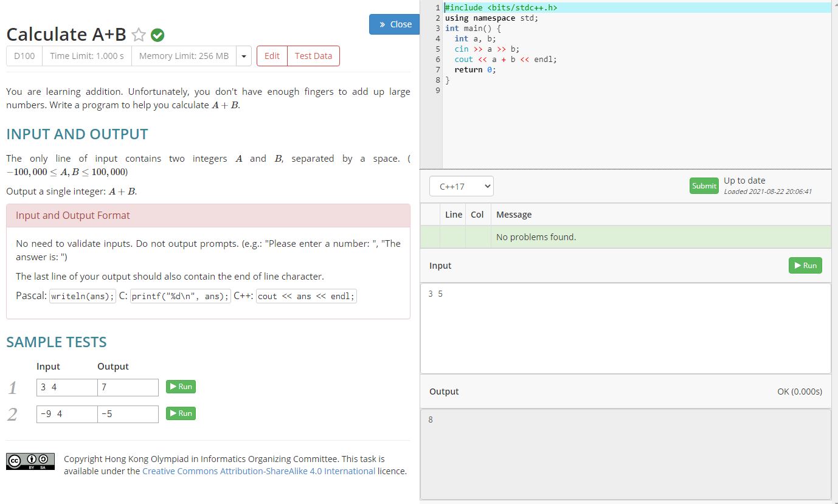
Task: Click the D100 problem ID tag
Action: click(24, 56)
